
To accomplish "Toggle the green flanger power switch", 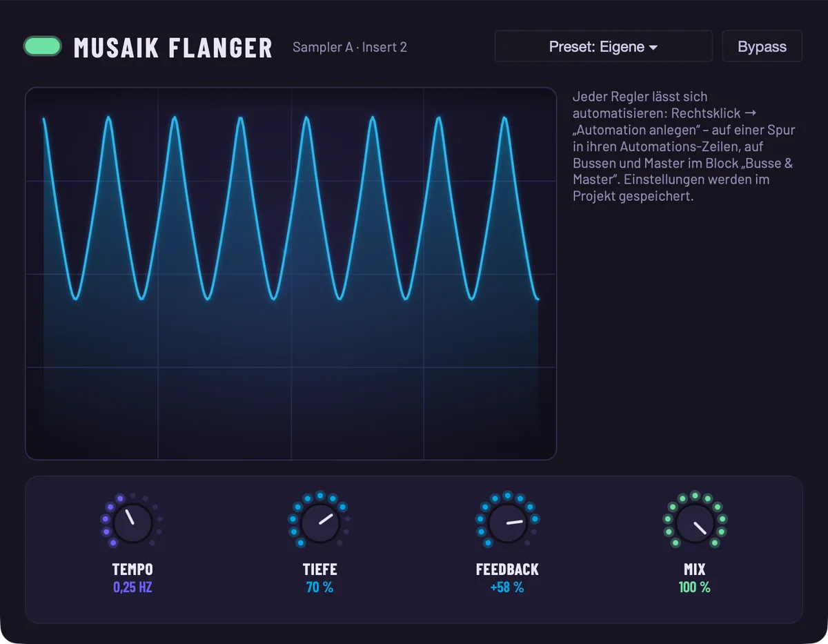I will [x=43, y=46].
